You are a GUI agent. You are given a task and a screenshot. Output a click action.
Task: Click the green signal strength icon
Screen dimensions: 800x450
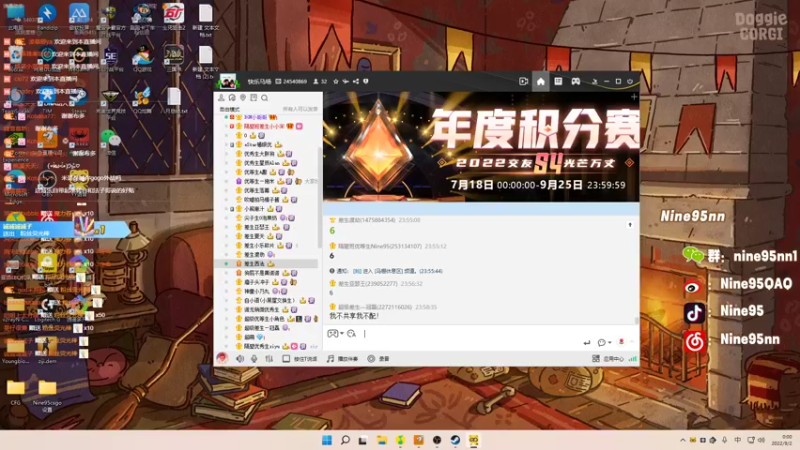pyautogui.click(x=633, y=359)
